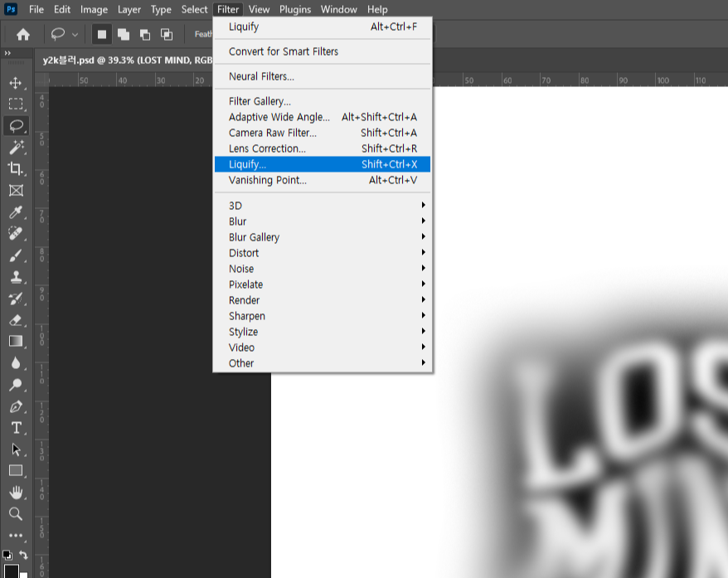Enable Intersect with Selection mode
Screen dimensions: 728x578
[x=166, y=34]
